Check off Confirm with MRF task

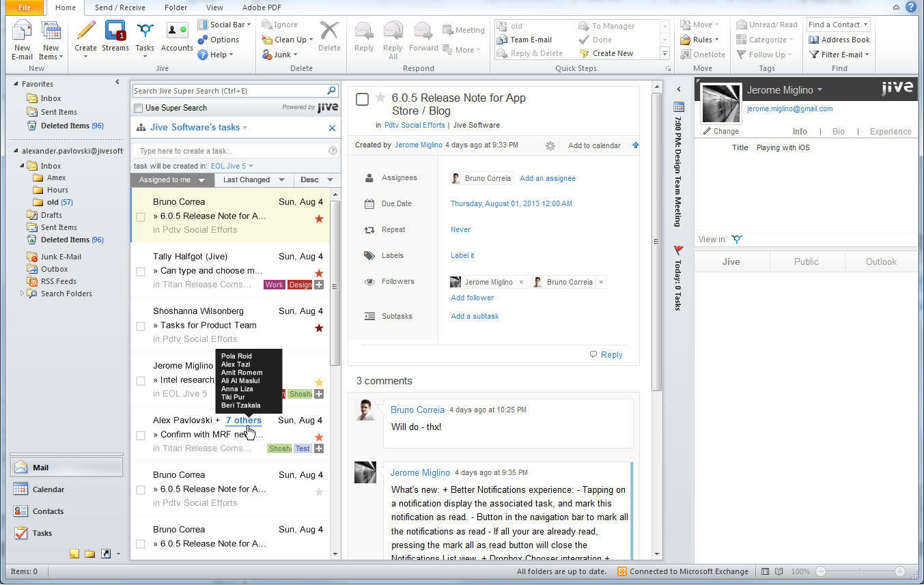[141, 436]
